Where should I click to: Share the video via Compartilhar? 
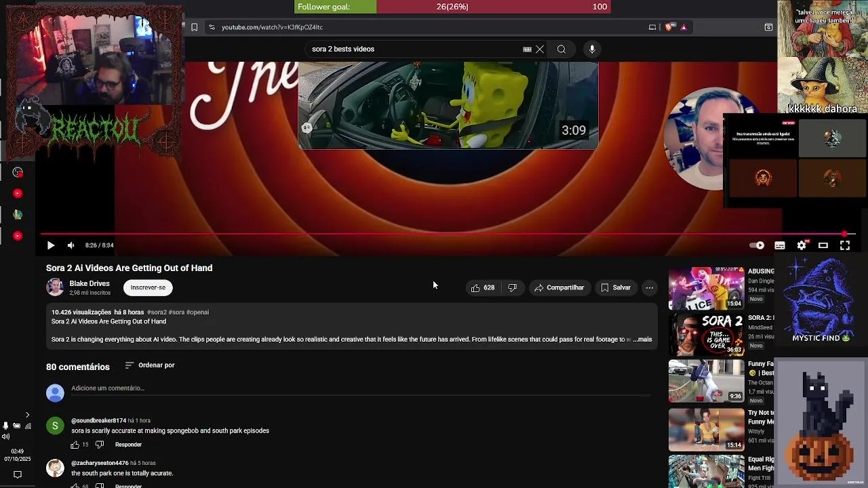click(559, 287)
